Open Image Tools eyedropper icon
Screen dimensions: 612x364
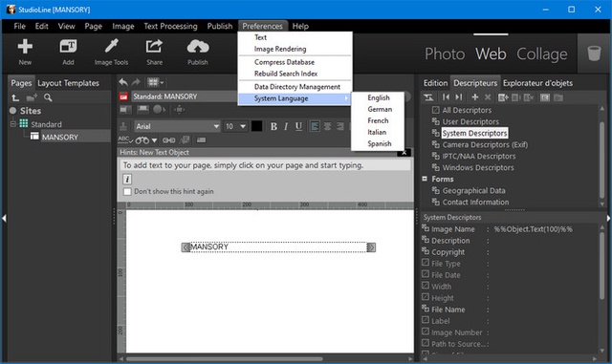click(111, 47)
